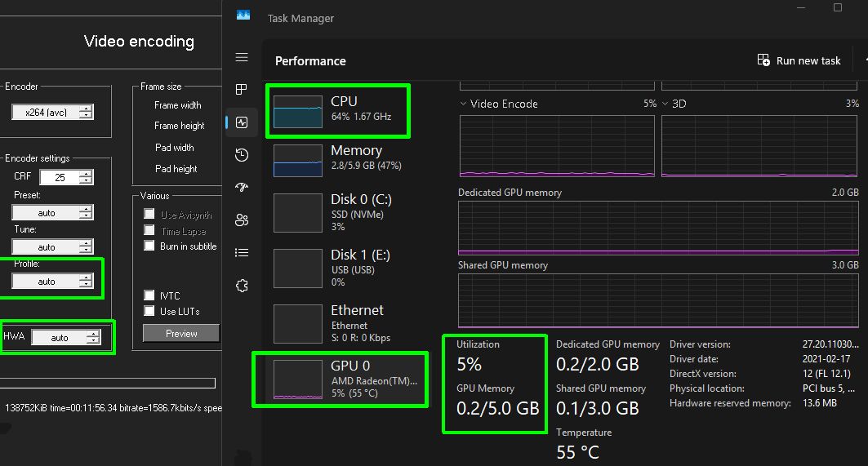868x466 pixels.
Task: Click the Performance graph sidebar icon
Action: click(241, 122)
